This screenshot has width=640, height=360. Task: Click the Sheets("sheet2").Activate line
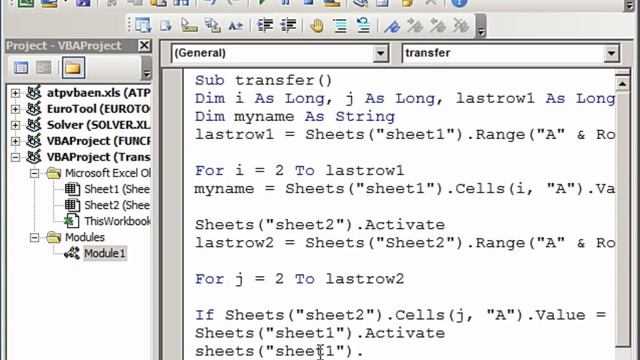coord(320,225)
